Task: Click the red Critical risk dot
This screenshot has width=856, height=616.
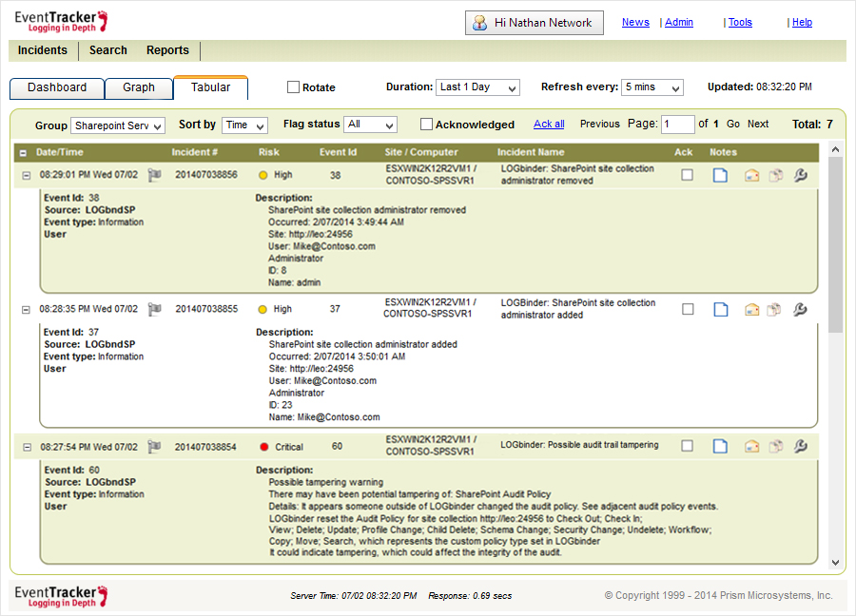Action: (x=264, y=447)
